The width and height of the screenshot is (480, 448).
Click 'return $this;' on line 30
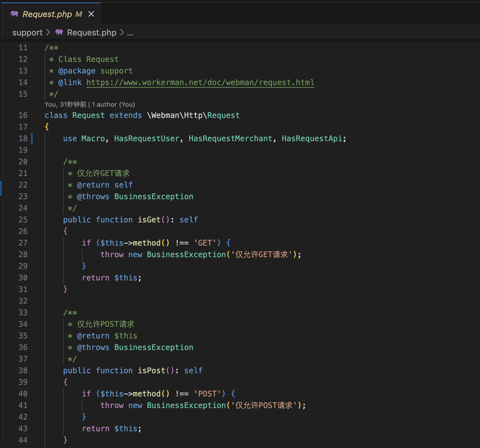tap(112, 278)
